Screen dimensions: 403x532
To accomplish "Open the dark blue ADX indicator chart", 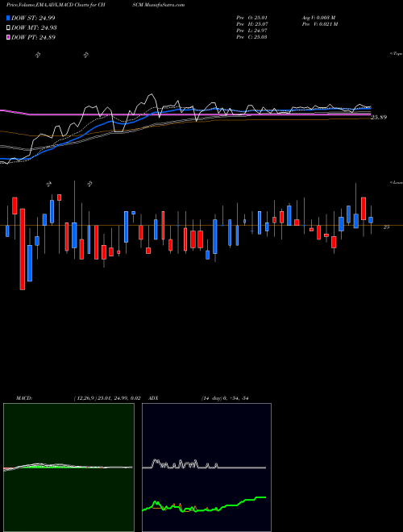I will [206, 468].
